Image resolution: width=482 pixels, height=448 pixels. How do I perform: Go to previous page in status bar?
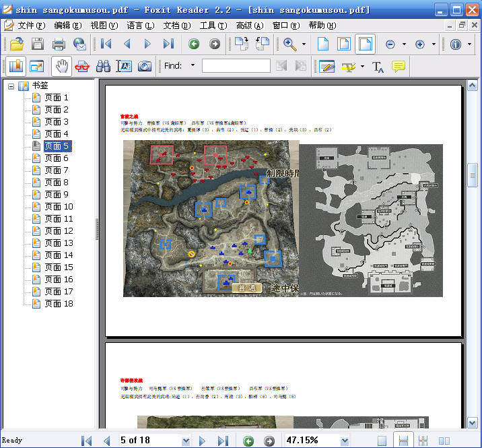(107, 441)
